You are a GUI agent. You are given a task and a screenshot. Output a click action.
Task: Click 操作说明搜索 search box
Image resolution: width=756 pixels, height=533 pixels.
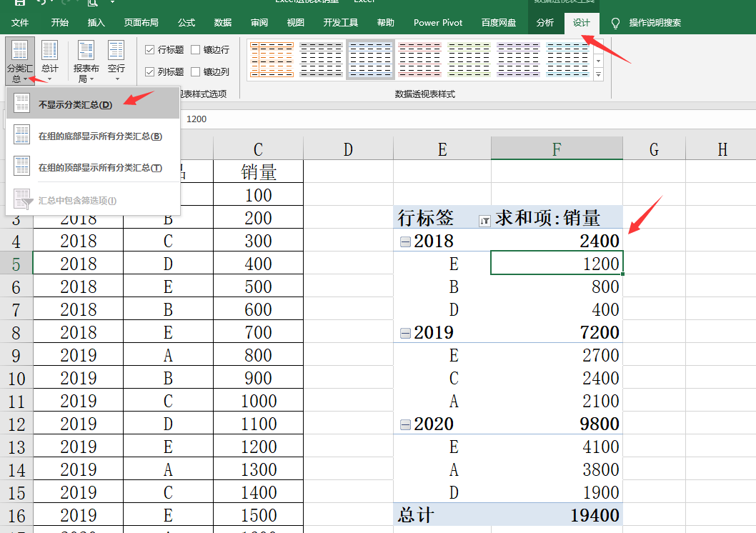coord(655,23)
